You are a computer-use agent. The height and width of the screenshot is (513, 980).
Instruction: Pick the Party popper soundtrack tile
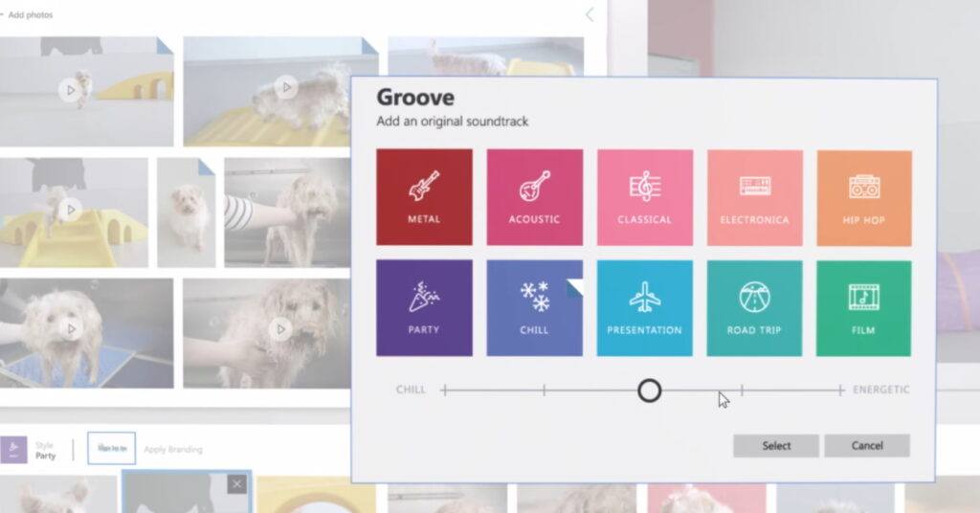tap(424, 308)
